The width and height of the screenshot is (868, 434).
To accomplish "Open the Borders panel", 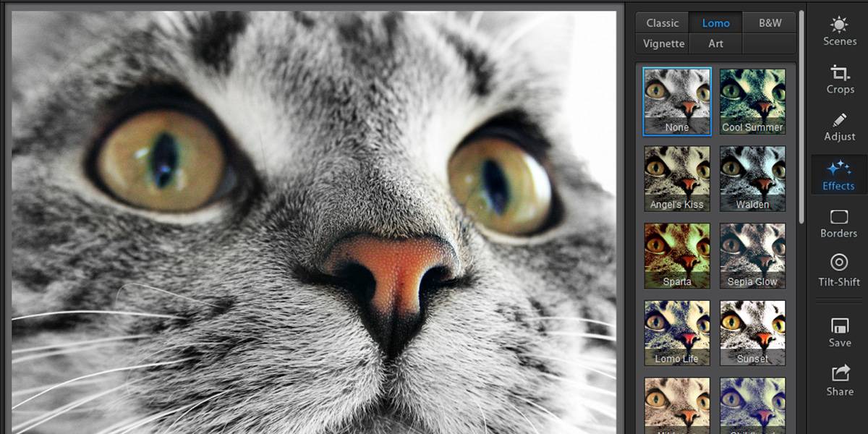I will (838, 223).
